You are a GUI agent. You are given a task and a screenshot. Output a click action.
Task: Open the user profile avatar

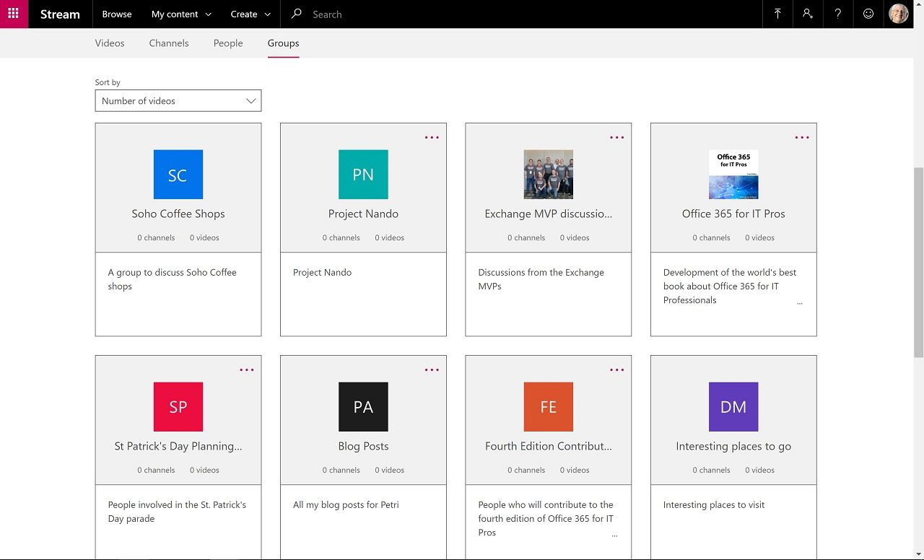pos(899,14)
